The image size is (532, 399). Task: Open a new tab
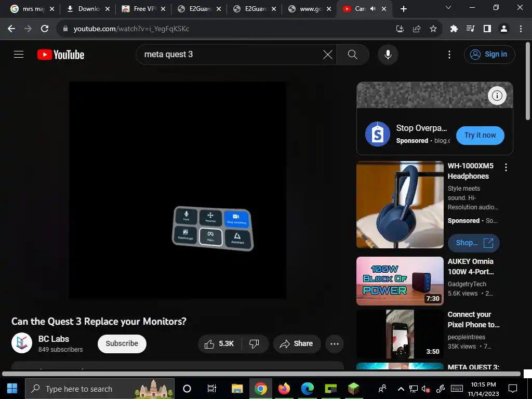pyautogui.click(x=403, y=9)
